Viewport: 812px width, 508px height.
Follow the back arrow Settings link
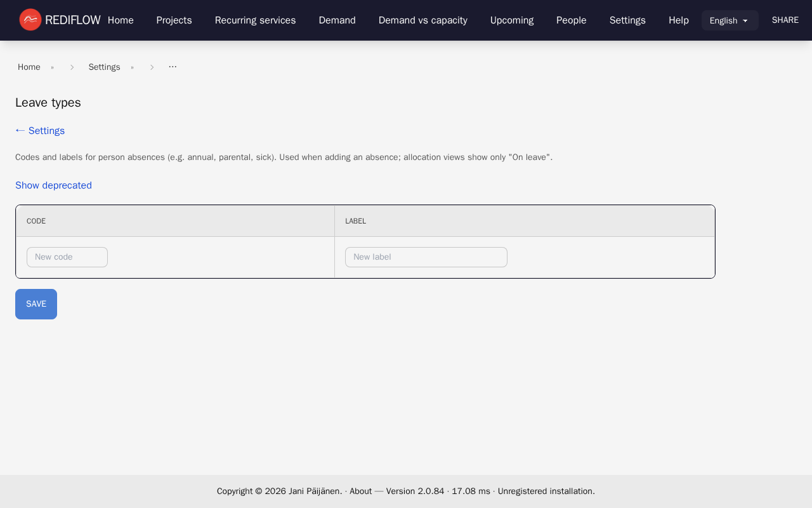[40, 131]
